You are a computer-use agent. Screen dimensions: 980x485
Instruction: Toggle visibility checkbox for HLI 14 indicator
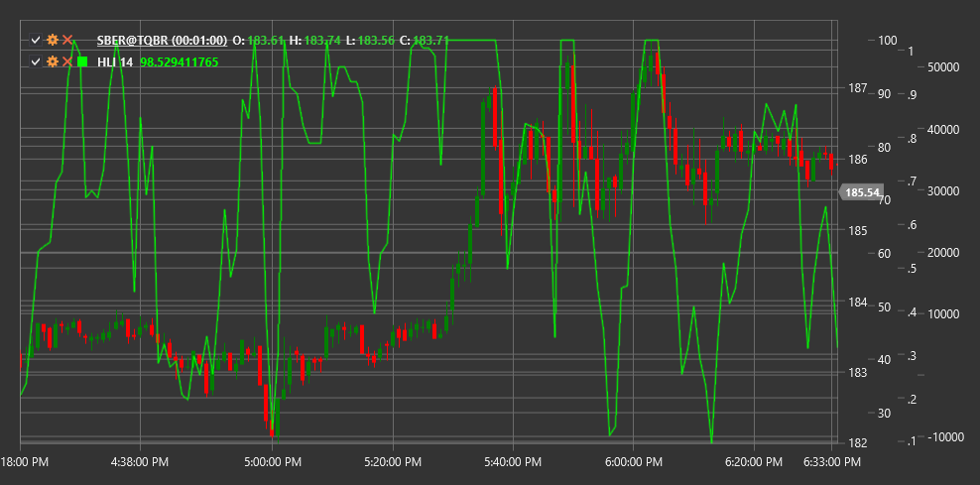pyautogui.click(x=36, y=61)
